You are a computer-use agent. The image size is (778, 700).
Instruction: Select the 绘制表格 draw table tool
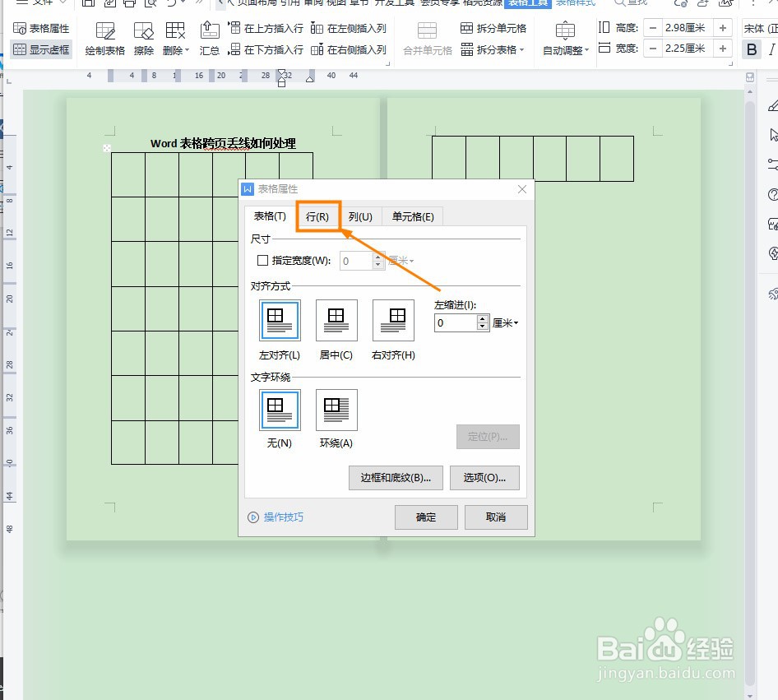coord(104,39)
